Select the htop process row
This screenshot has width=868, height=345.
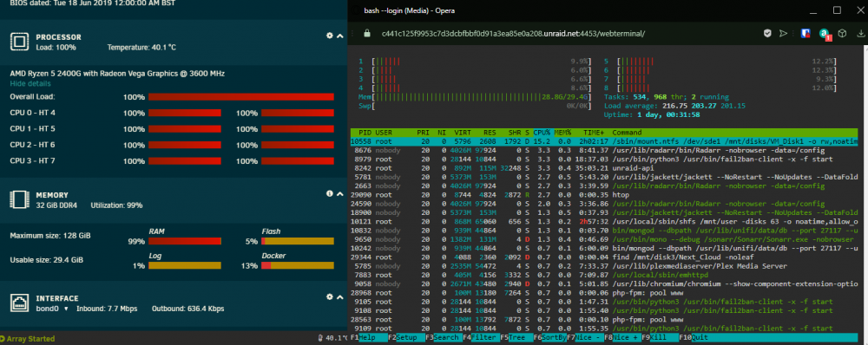pos(604,195)
